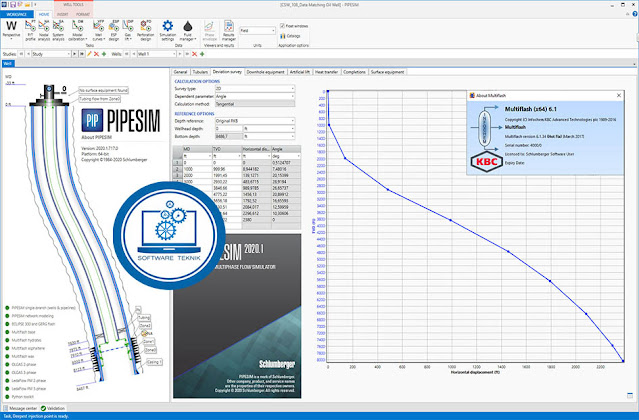Viewport: 639px width, 420px height.
Task: Delete the study with red X icon
Action: 97,54
